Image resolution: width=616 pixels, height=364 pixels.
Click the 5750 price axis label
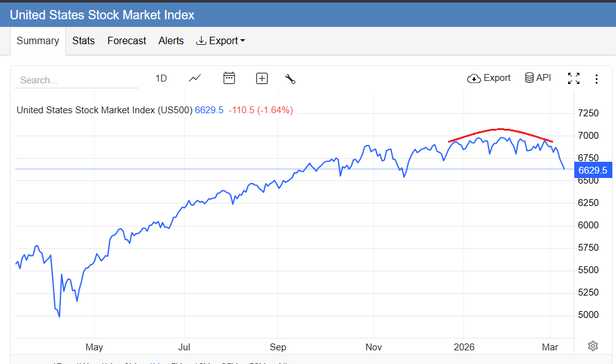point(588,248)
